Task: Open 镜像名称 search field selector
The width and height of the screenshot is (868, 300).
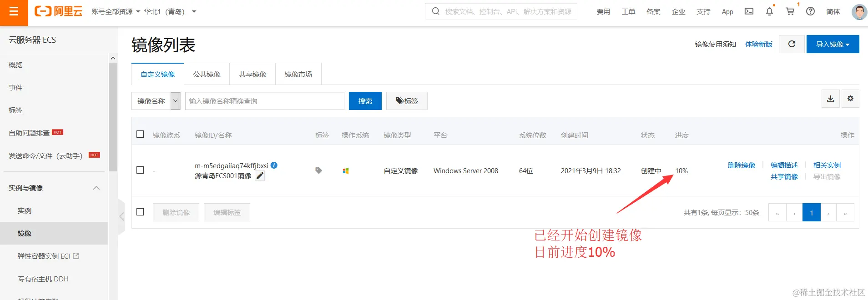Action: [156, 101]
